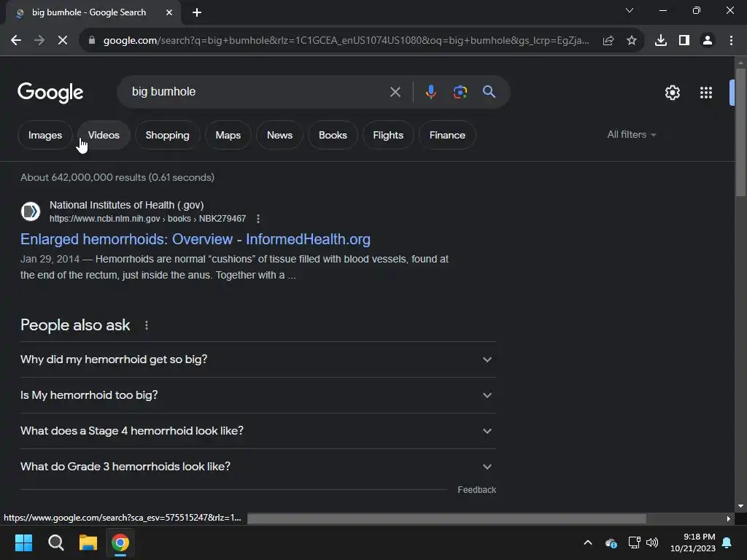Open the network status tray icon
The height and width of the screenshot is (560, 747).
pyautogui.click(x=634, y=542)
